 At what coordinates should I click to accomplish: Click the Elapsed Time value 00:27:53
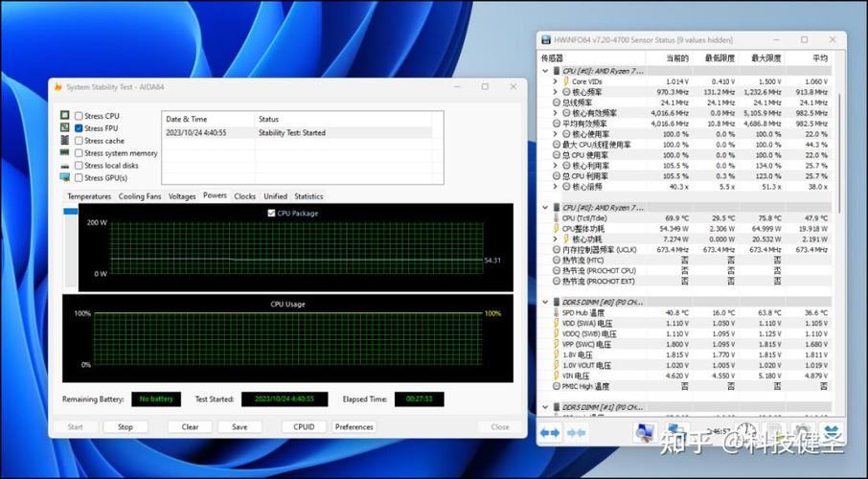419,399
